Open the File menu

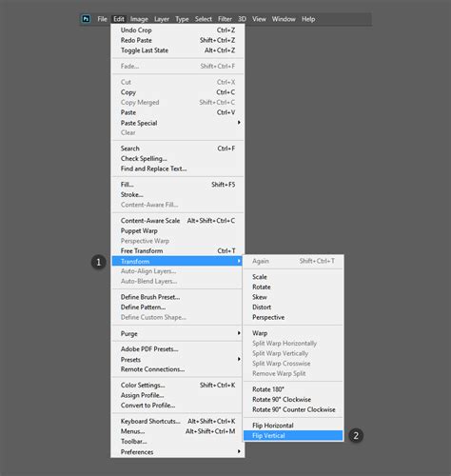coord(102,19)
